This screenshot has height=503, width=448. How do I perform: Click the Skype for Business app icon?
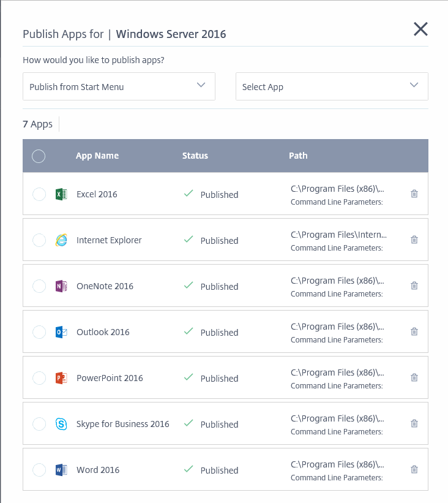[x=61, y=424]
